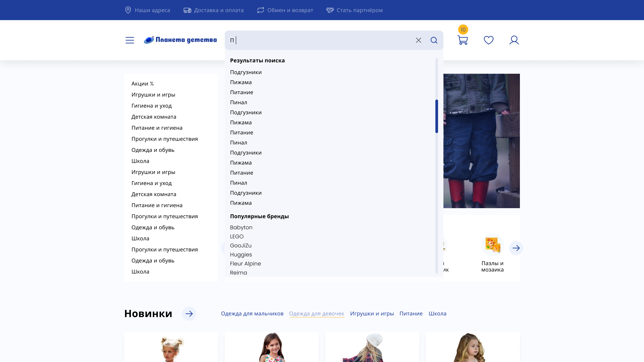Image resolution: width=644 pixels, height=362 pixels.
Task: Click the handshake partner icon
Action: tap(330, 10)
